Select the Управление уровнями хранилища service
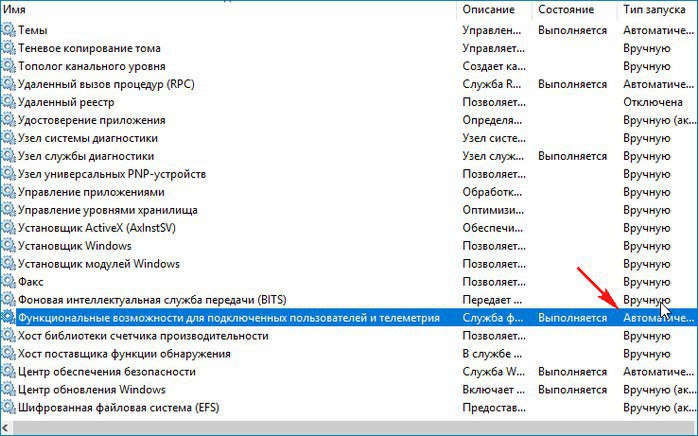 click(x=108, y=210)
